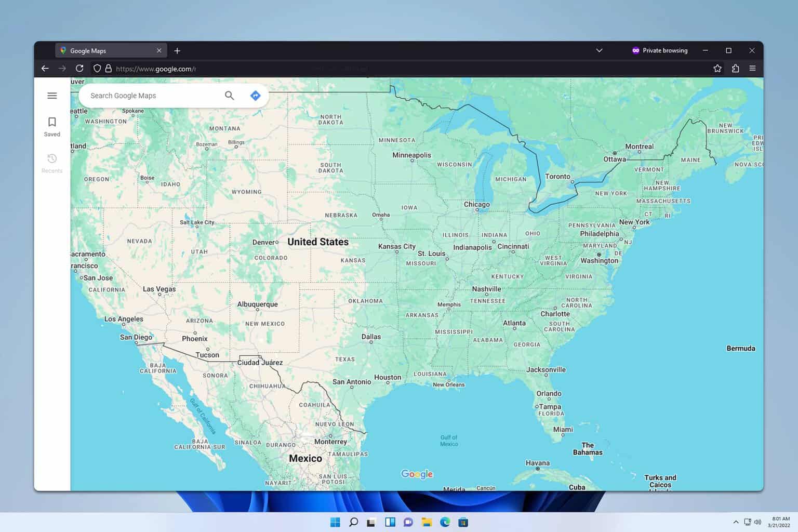798x532 pixels.
Task: Open Widgets from the taskbar
Action: tap(390, 522)
